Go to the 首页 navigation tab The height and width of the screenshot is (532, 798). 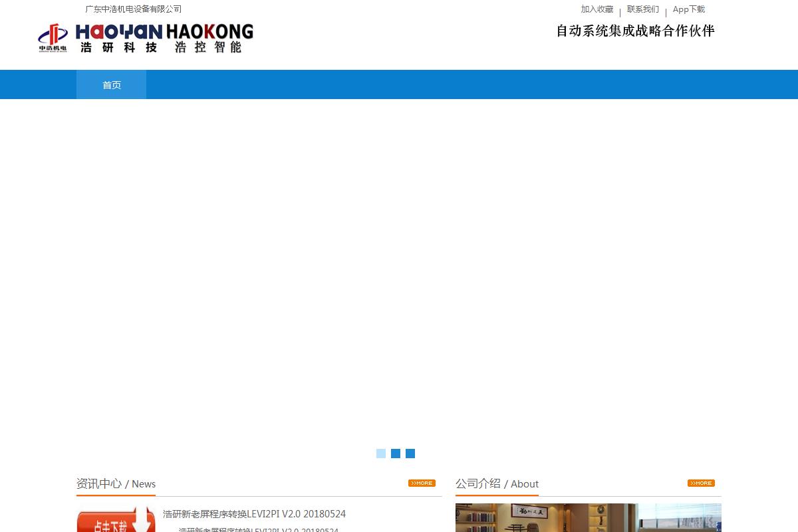[112, 85]
